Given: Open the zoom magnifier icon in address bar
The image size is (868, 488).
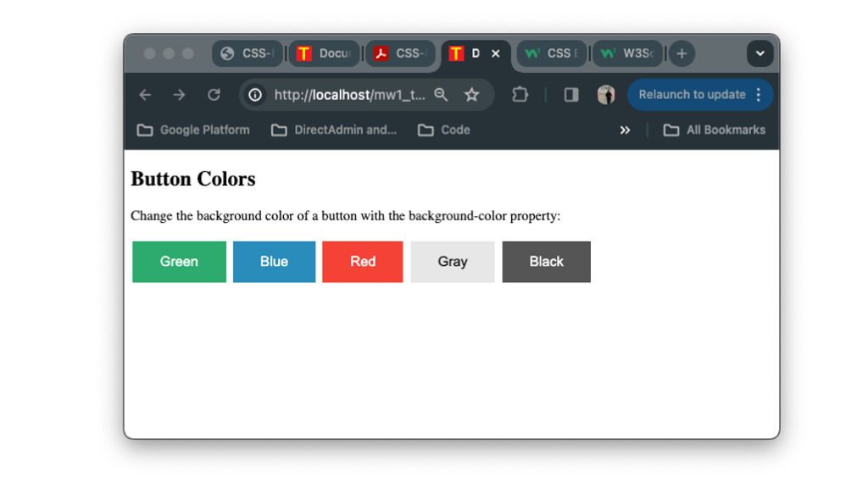Looking at the screenshot, I should (441, 95).
